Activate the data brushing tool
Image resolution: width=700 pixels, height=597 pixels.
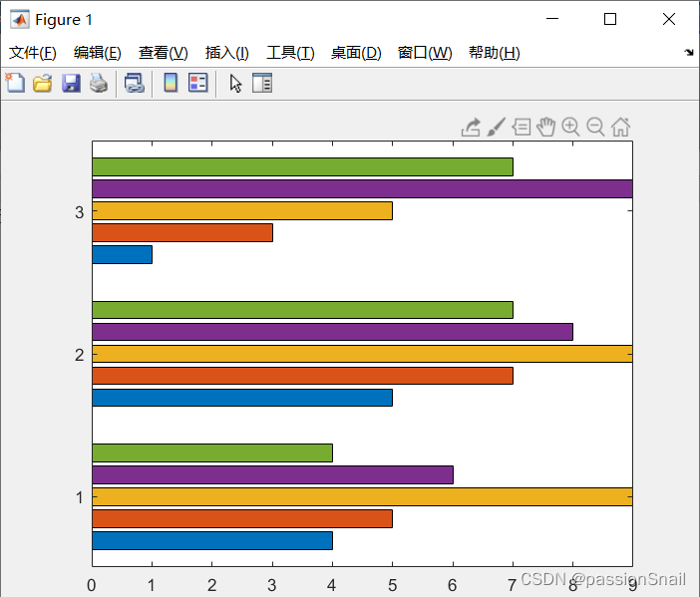tap(497, 128)
